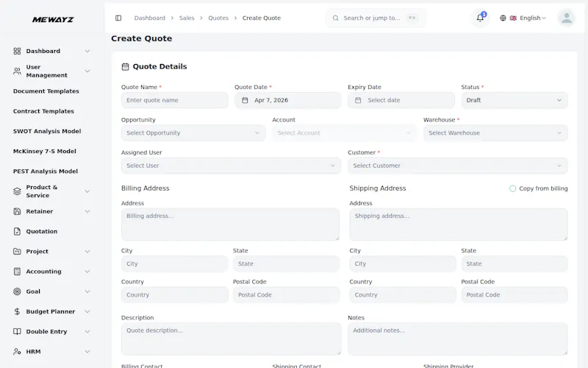The image size is (588, 368).
Task: Toggle the sidebar collapse icon
Action: [118, 18]
